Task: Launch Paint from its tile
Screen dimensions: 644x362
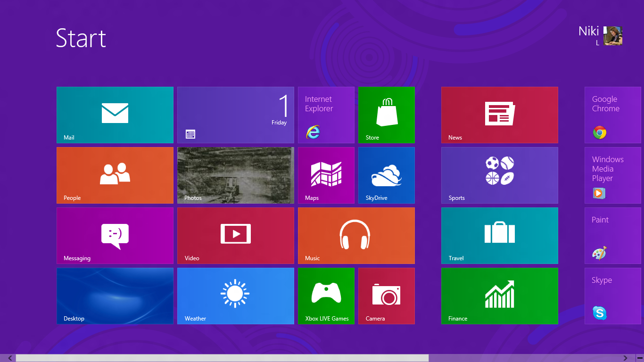Action: 613,236
